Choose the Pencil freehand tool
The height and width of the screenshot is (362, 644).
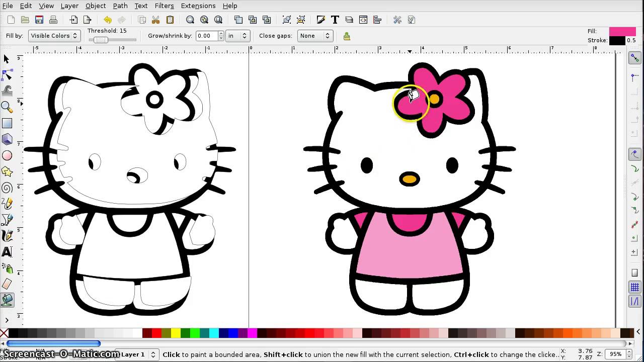(x=7, y=204)
